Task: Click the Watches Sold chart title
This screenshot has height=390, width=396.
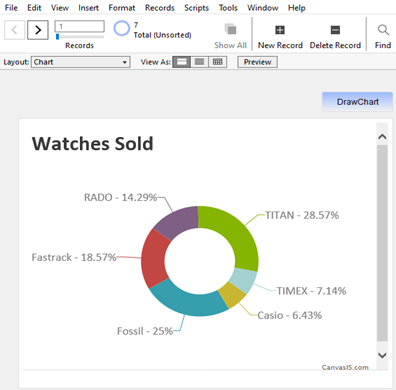Action: pos(93,144)
